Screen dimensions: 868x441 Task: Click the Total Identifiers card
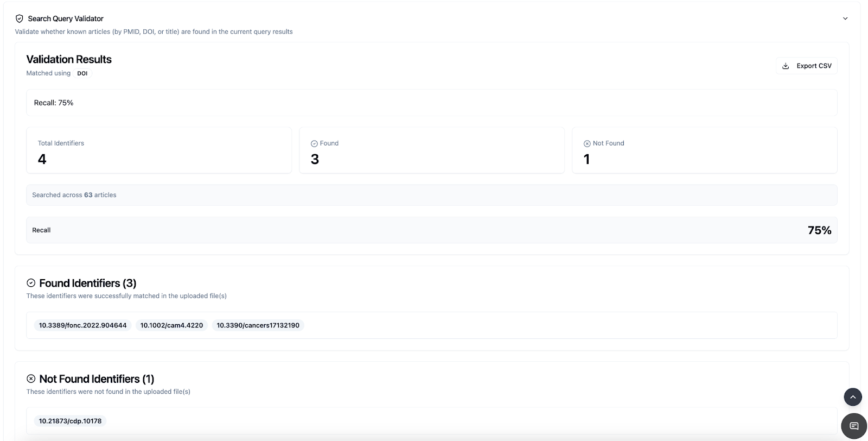point(159,151)
